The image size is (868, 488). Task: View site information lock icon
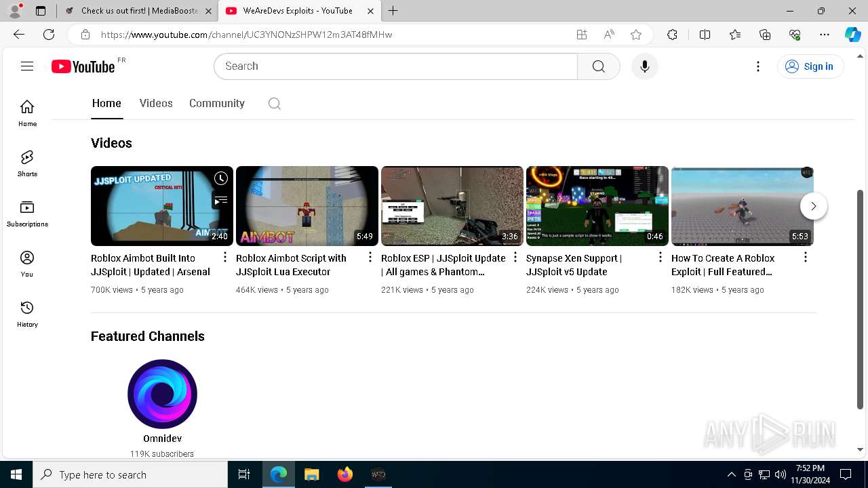[x=85, y=35]
